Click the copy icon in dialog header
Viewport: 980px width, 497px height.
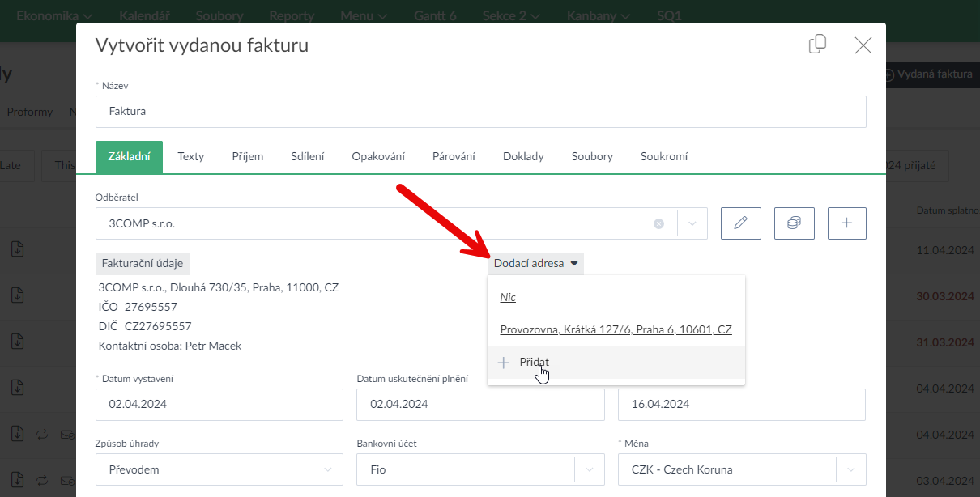[x=817, y=45]
